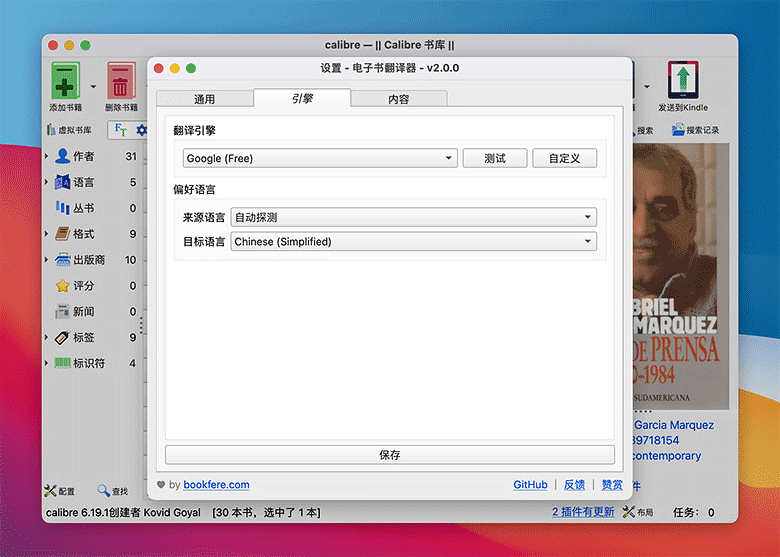Screen dimensions: 780x557
Task: Select the Rating (评分) star icon
Action: click(x=63, y=285)
